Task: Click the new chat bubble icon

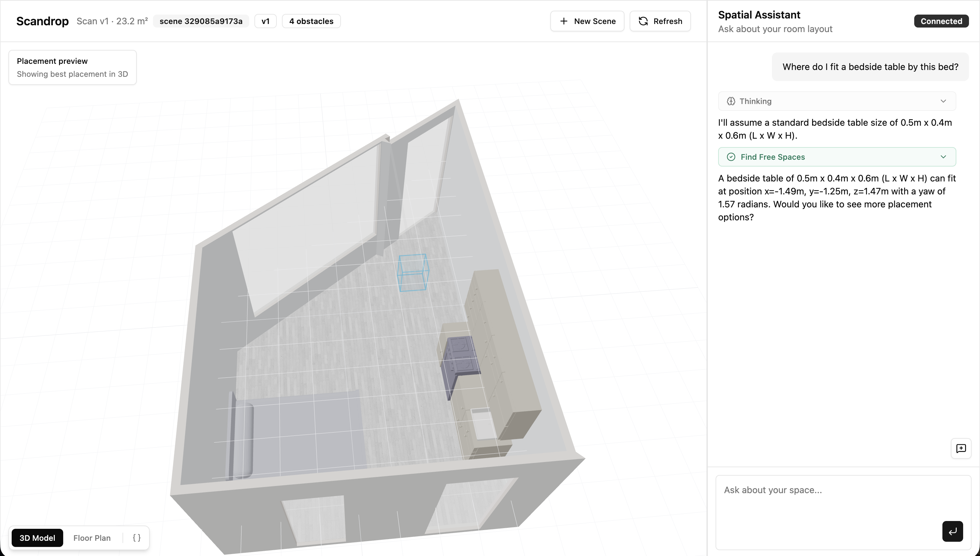Action: click(x=961, y=448)
